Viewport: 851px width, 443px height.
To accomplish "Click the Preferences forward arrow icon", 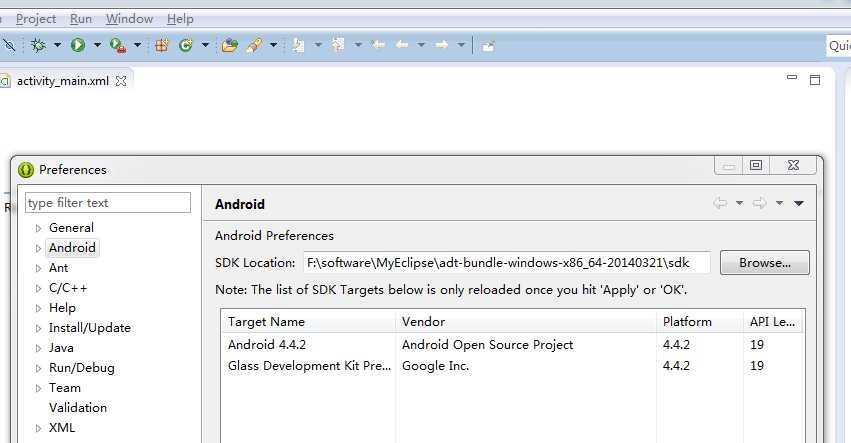I will (x=760, y=203).
